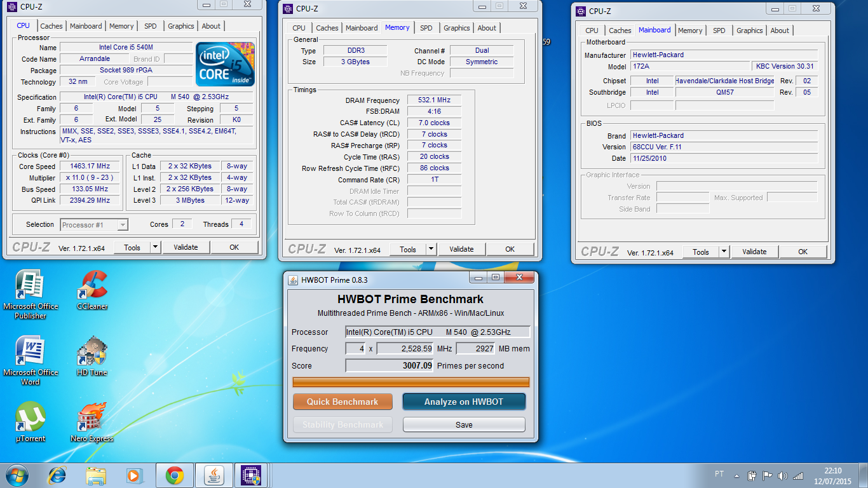Click OK in left CPU-Z window
This screenshot has height=488, width=868.
[234, 247]
